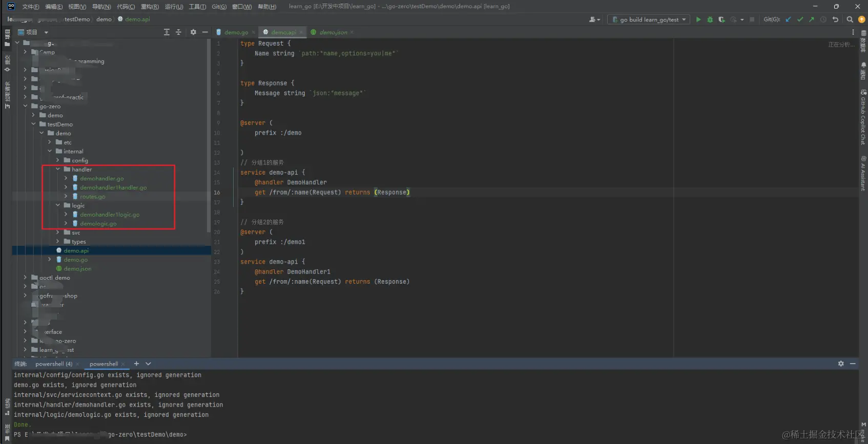The image size is (868, 444).
Task: Collapse the internal folder
Action: click(50, 151)
